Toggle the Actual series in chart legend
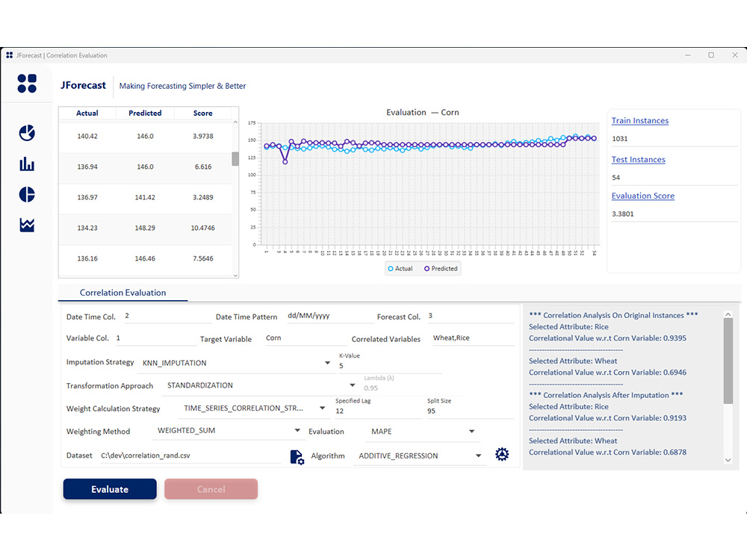Viewport: 747px width, 560px height. click(x=400, y=269)
